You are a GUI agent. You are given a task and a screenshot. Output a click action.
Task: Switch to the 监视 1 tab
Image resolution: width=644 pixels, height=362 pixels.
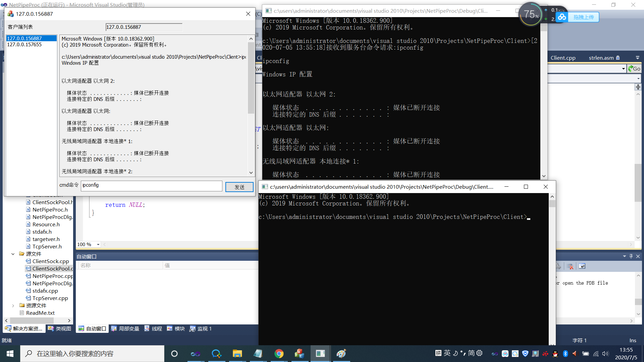click(200, 329)
